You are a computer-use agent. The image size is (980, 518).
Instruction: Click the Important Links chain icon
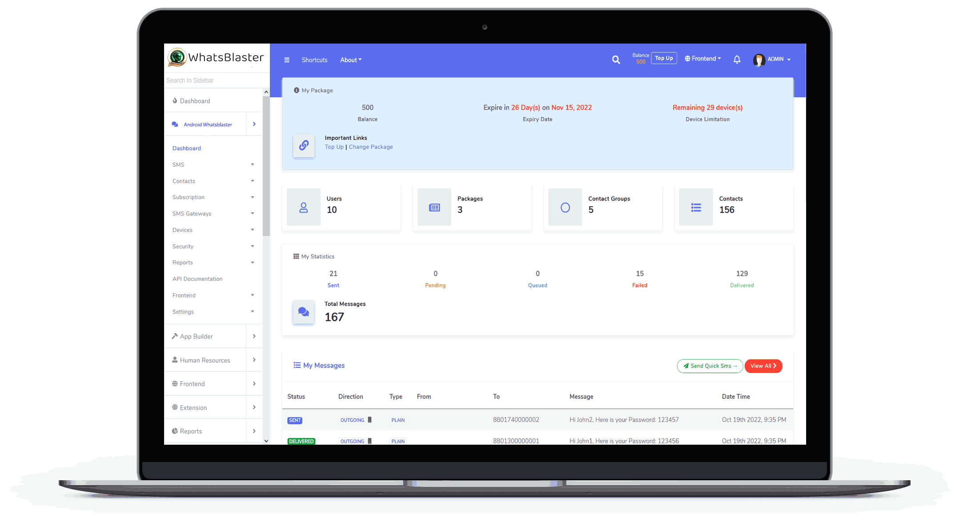(304, 146)
